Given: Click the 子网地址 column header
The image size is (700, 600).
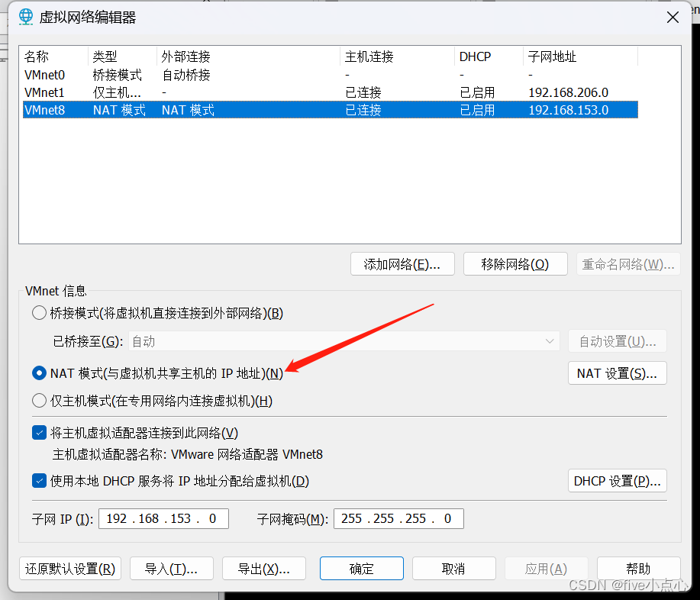Looking at the screenshot, I should 580,56.
